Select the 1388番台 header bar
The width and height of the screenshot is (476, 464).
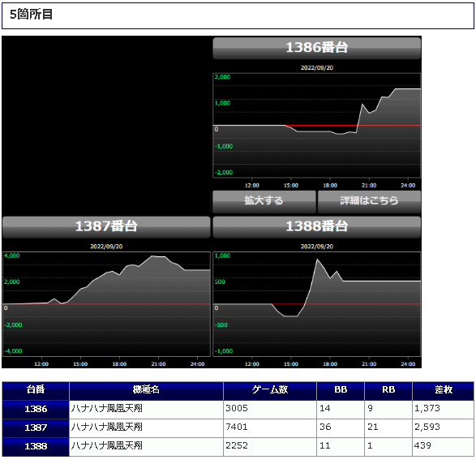point(316,227)
